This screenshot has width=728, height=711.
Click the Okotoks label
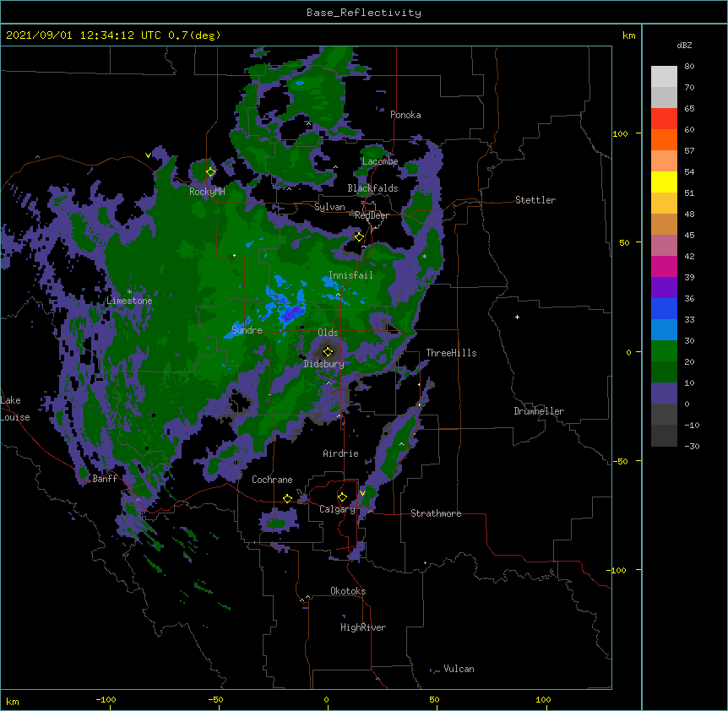coord(348,591)
